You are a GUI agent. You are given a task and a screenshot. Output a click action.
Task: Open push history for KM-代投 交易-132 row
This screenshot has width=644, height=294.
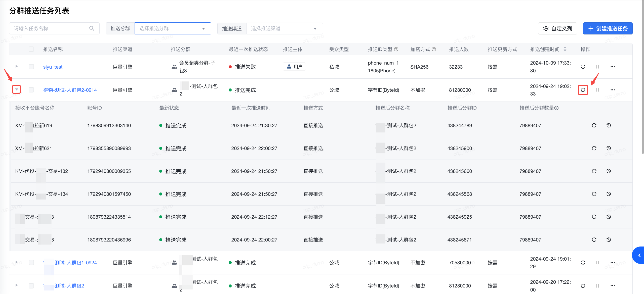tap(609, 171)
